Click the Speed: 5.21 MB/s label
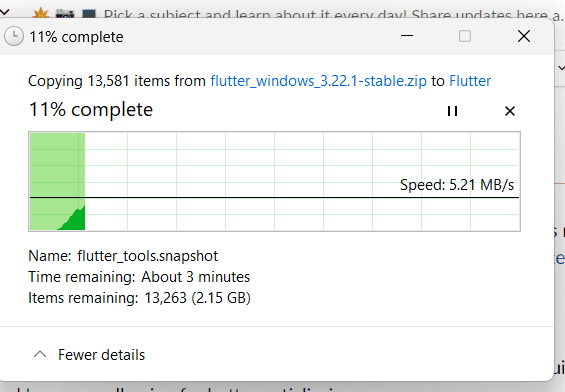The width and height of the screenshot is (565, 392). point(457,185)
